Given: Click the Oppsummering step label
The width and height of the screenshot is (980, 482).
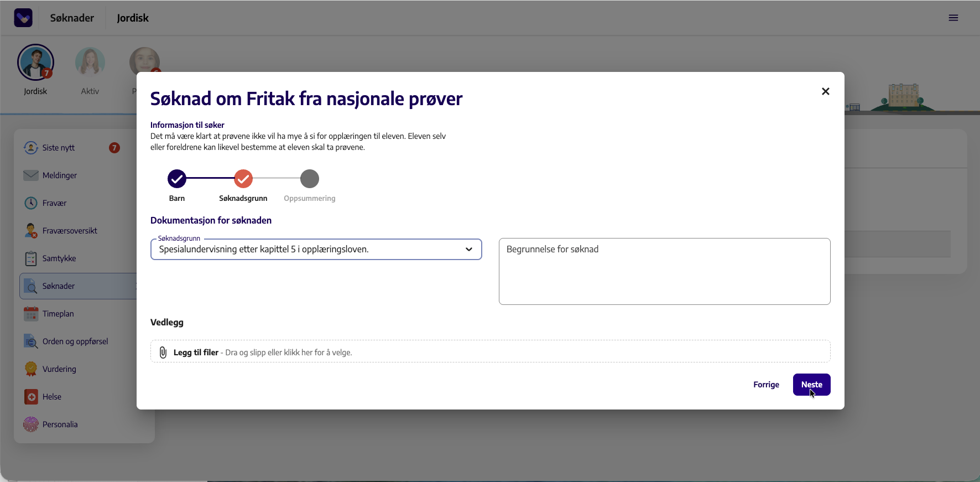Looking at the screenshot, I should [310, 198].
